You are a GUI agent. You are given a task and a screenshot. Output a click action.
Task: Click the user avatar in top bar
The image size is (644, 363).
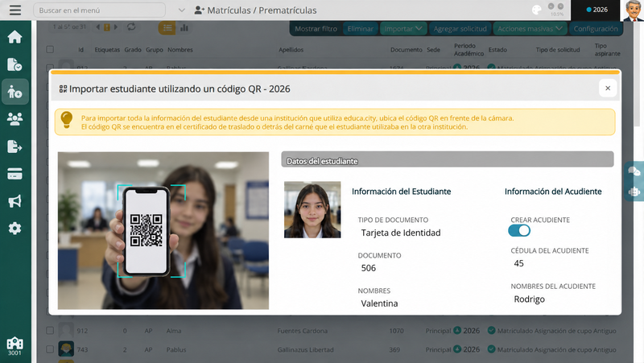coord(633,10)
